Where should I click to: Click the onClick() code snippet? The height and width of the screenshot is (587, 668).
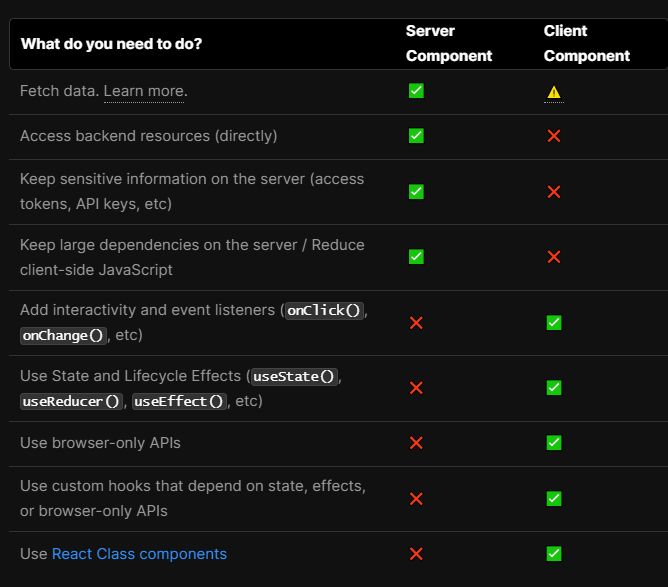(324, 311)
